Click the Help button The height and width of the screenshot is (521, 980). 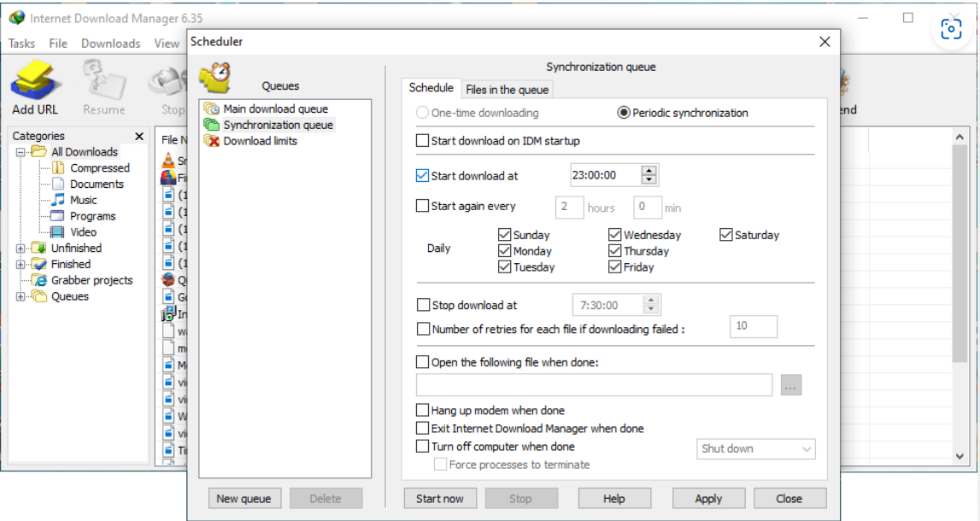tap(613, 499)
